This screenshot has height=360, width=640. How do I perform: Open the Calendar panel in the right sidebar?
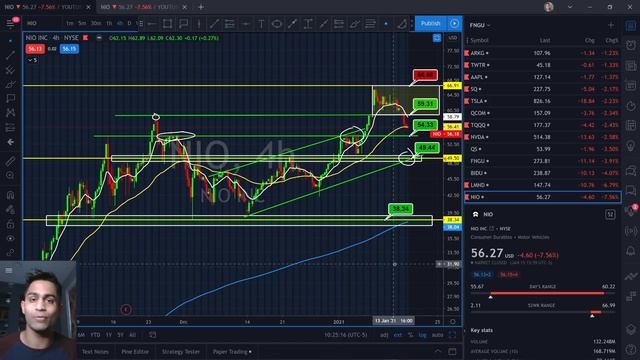pyautogui.click(x=631, y=125)
